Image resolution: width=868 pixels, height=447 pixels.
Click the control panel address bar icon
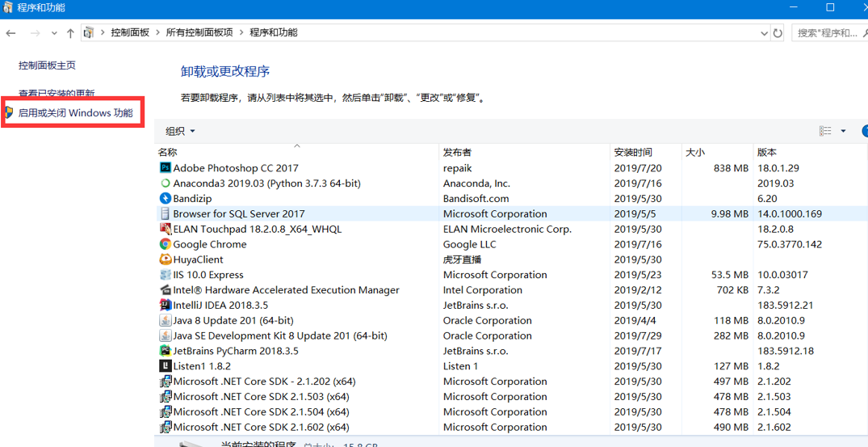point(89,33)
